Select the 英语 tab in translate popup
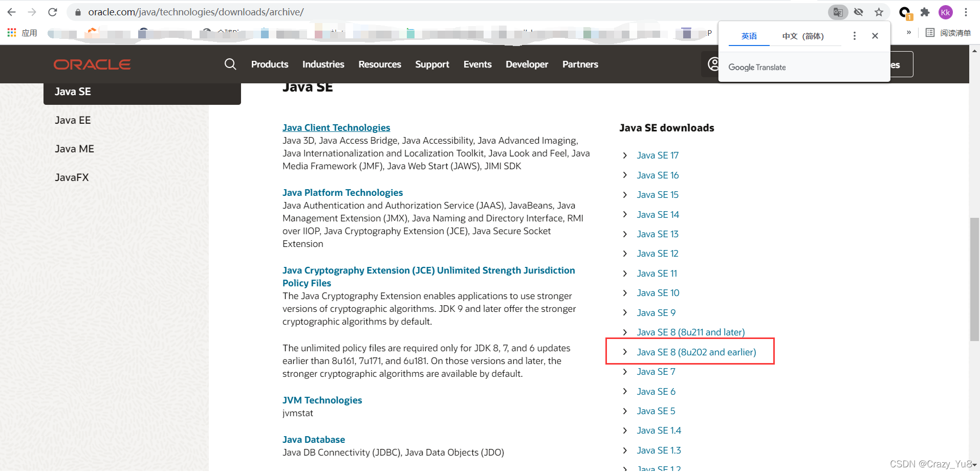This screenshot has width=980, height=474. 749,36
